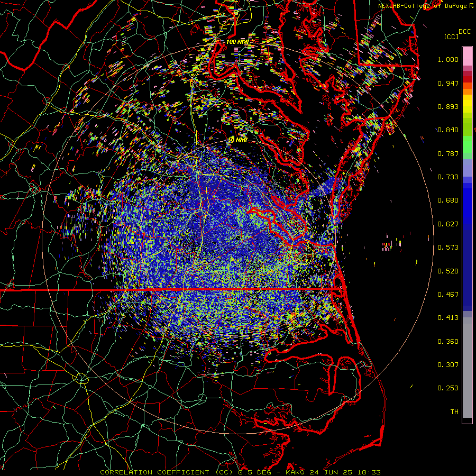The height and width of the screenshot is (476, 476).
Task: Select the 0.253 legend value
Action: click(448, 388)
